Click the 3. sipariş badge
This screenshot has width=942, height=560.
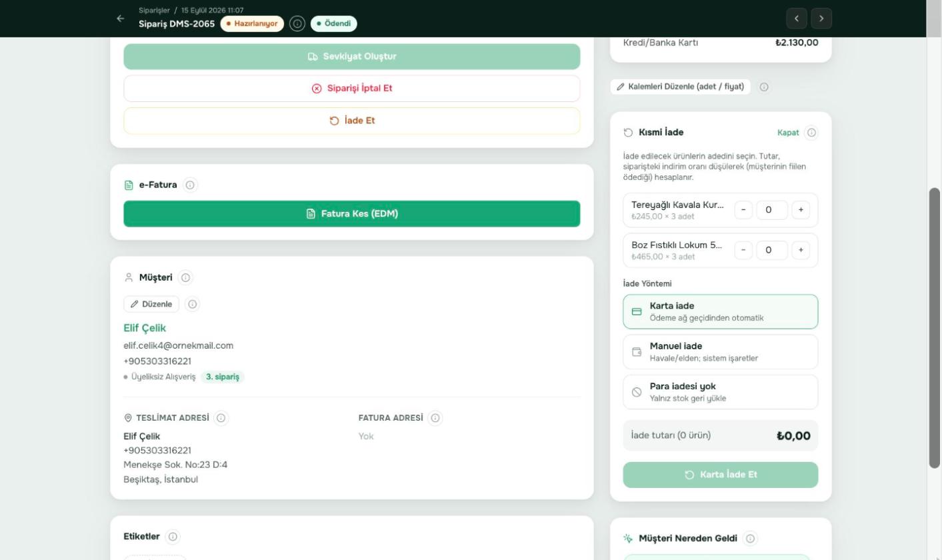[223, 377]
